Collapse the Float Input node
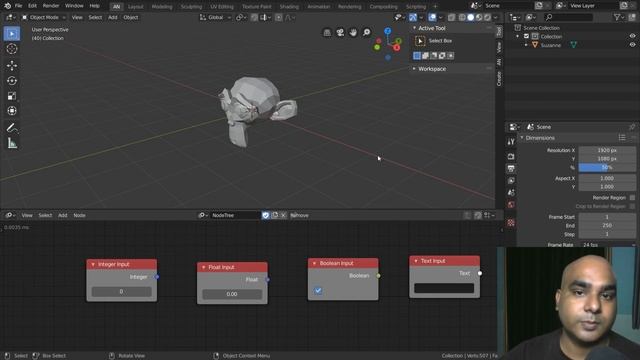The height and width of the screenshot is (360, 640). coord(204,267)
